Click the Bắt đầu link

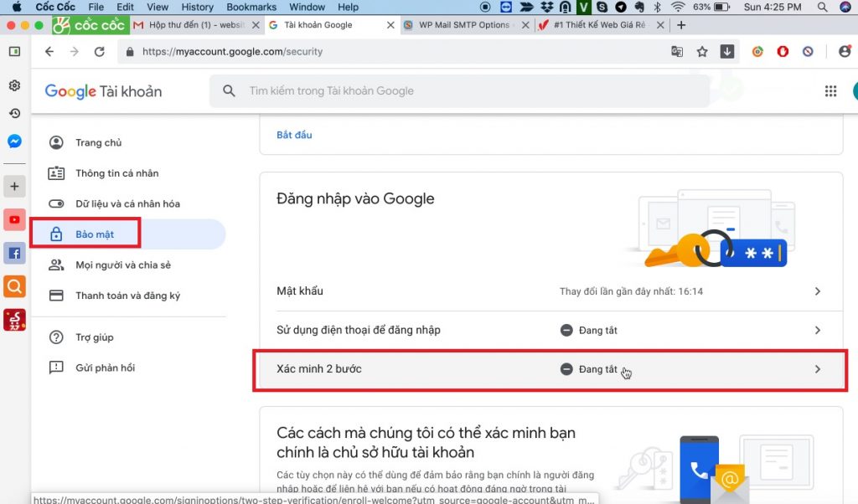[x=294, y=135]
